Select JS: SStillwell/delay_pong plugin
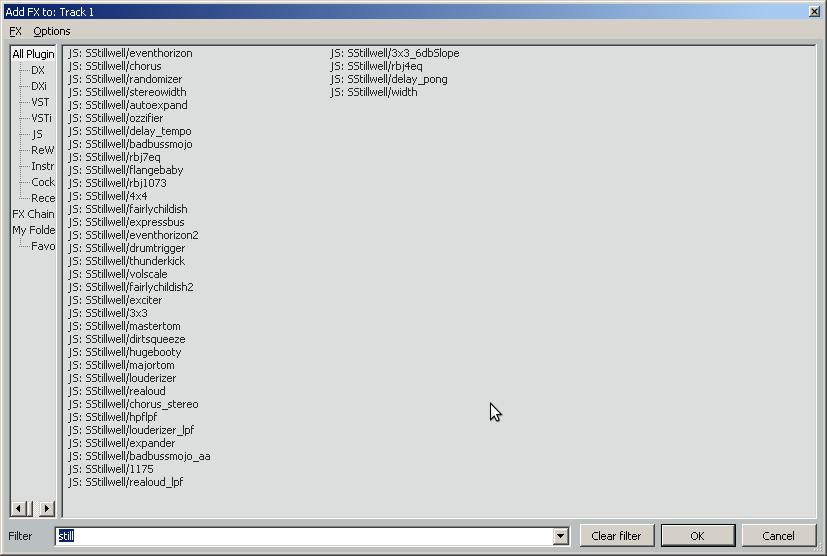The height and width of the screenshot is (556, 827). (389, 79)
